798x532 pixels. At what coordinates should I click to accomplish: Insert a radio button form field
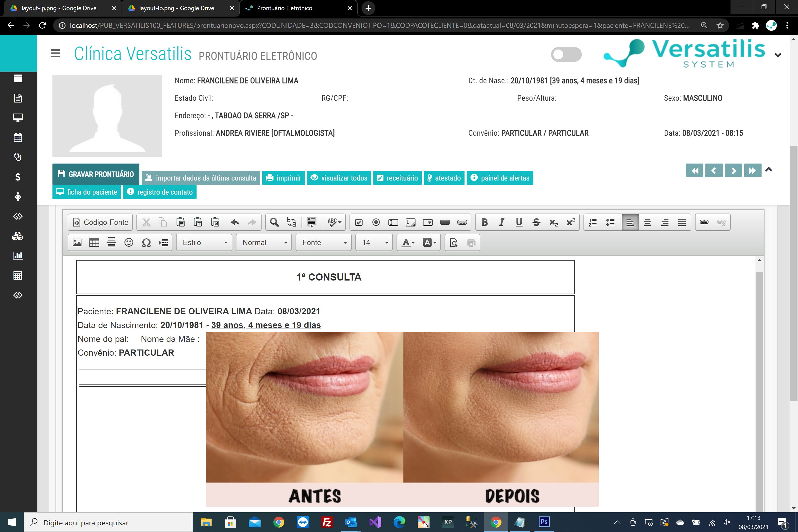(x=376, y=222)
